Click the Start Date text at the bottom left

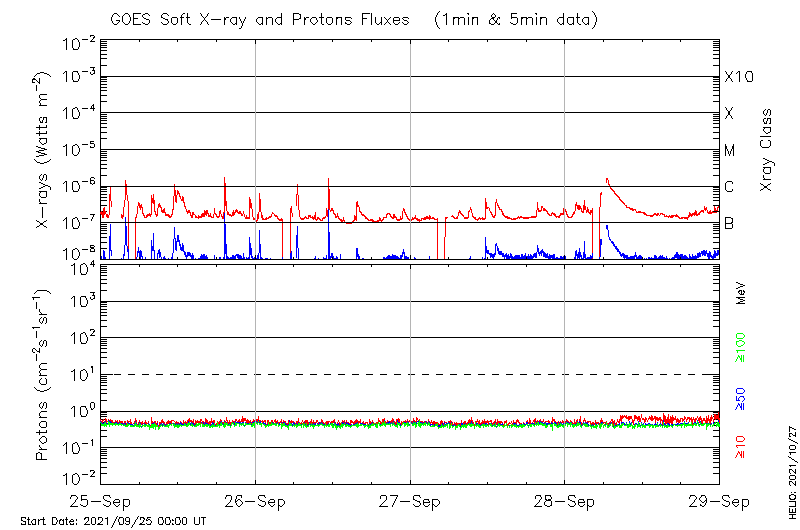113,521
